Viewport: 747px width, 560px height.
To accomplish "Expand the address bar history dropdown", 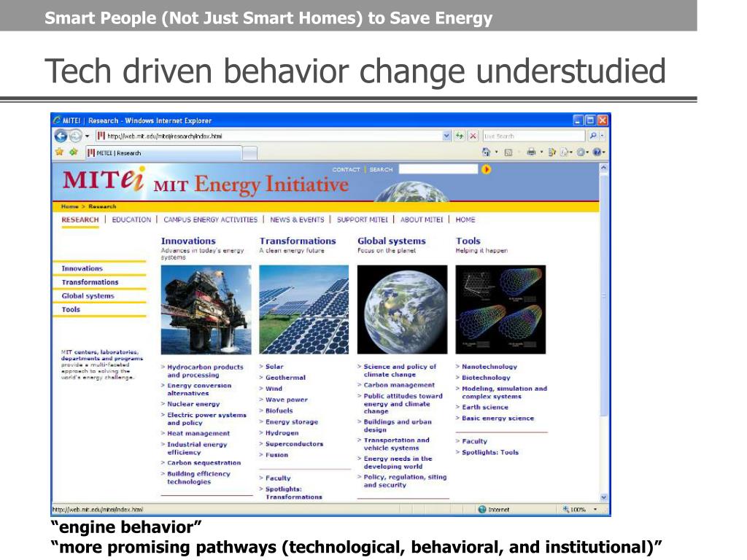I will [446, 136].
